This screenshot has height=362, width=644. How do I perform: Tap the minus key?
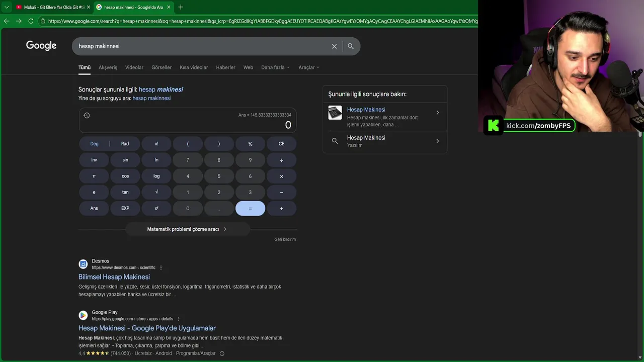(281, 192)
